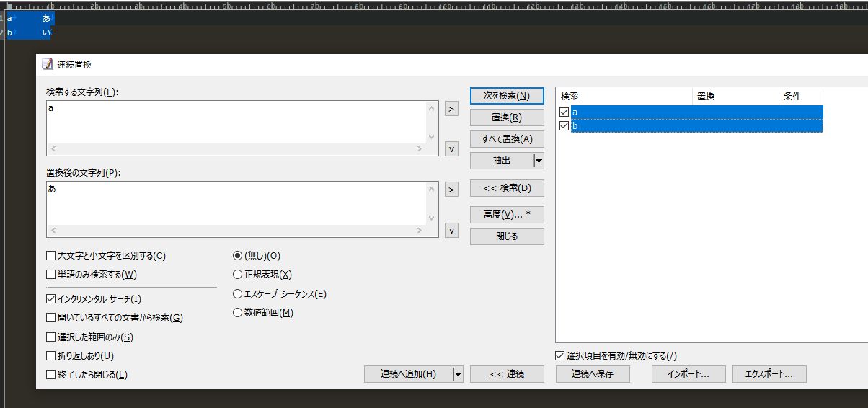
Task: Uncheck the checkbox for row a
Action: [564, 112]
